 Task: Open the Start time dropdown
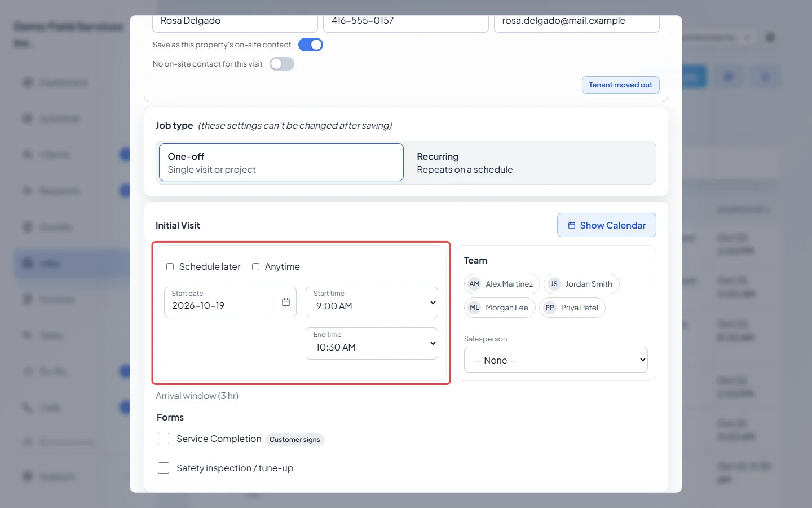coord(372,303)
